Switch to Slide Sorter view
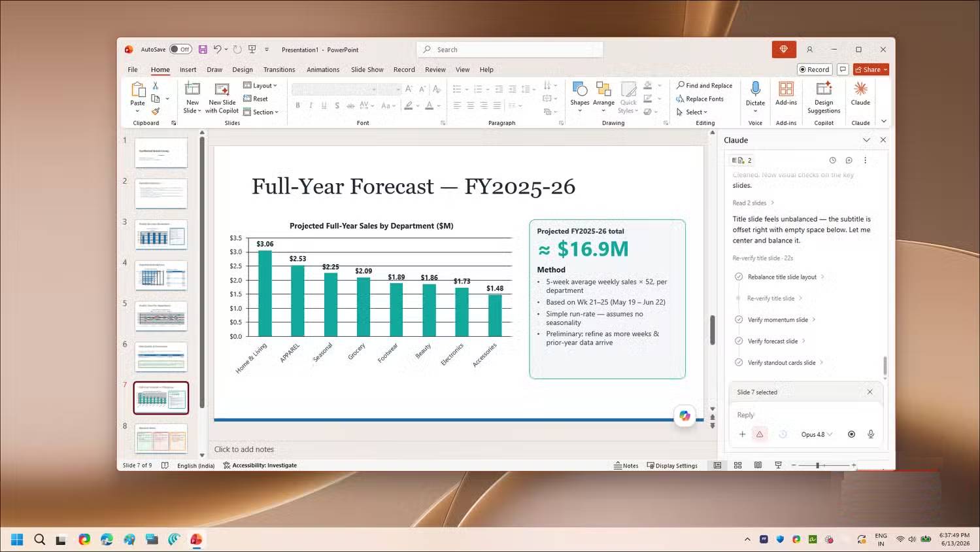 (x=737, y=465)
